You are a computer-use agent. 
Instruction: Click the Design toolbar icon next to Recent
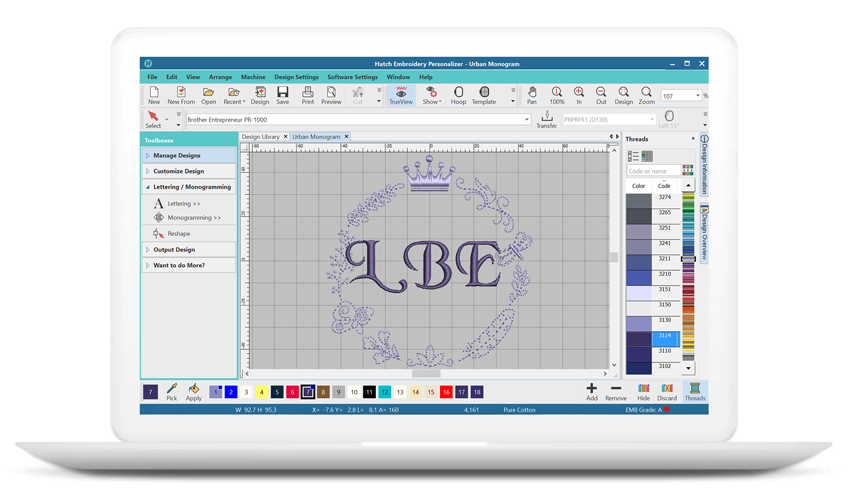point(260,95)
